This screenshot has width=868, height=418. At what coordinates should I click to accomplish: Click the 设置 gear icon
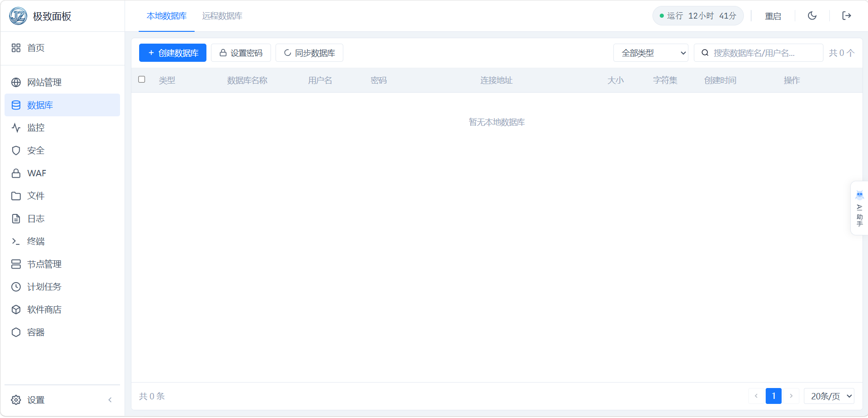coord(16,400)
